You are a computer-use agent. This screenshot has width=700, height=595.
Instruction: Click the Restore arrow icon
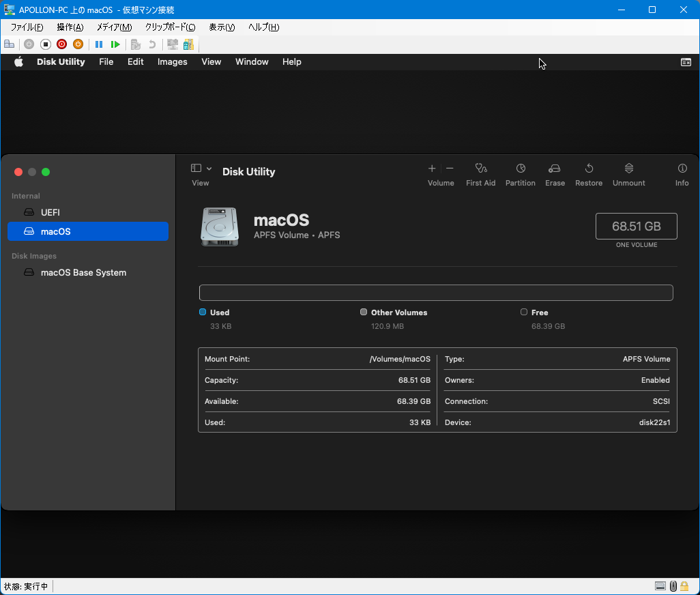(589, 169)
